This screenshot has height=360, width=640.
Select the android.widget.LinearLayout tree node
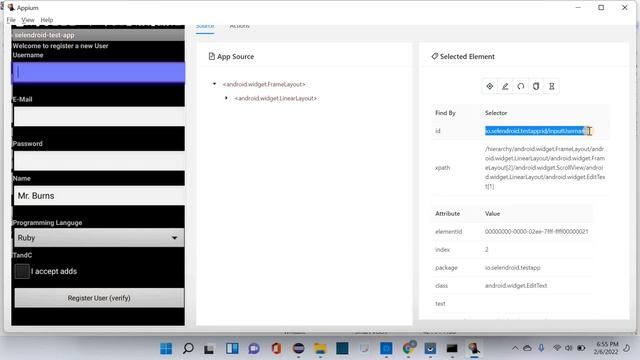[276, 98]
